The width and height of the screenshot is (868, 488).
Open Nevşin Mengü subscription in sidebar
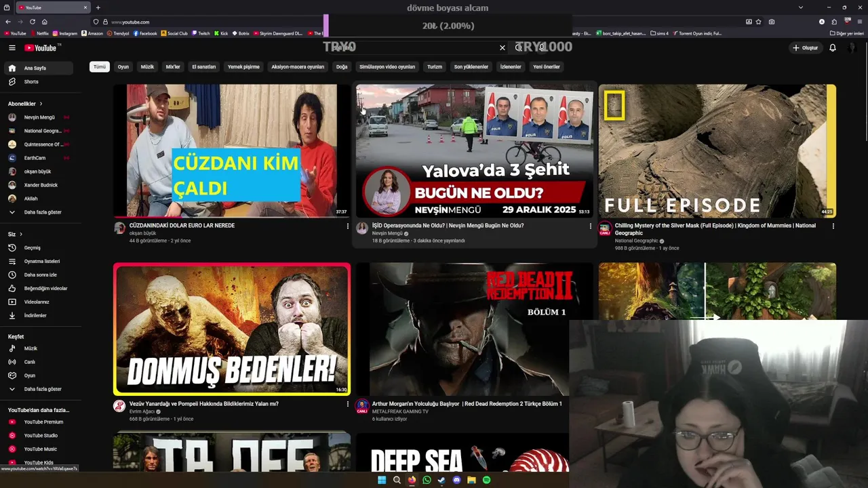point(37,117)
